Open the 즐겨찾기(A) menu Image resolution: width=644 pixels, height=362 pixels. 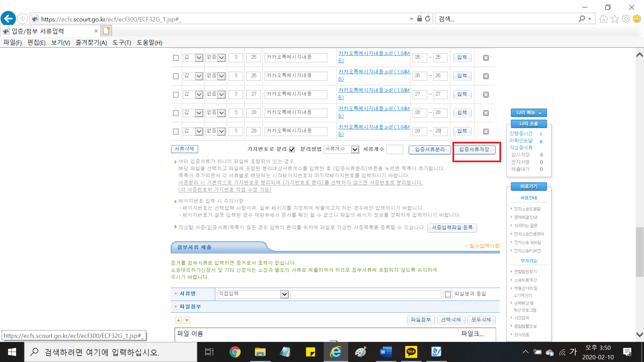pos(91,43)
